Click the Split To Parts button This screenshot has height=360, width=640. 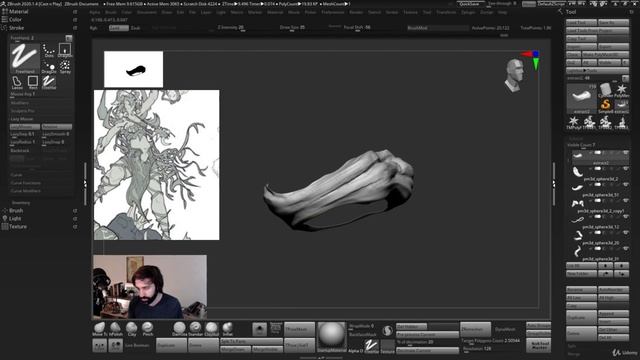click(x=251, y=341)
